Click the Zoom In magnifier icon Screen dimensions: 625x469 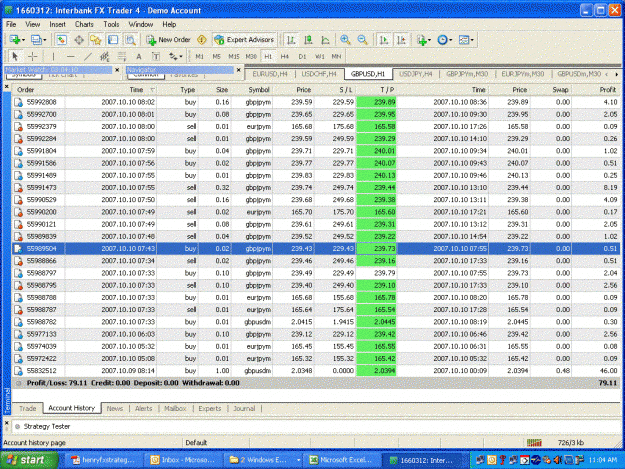pyautogui.click(x=345, y=40)
